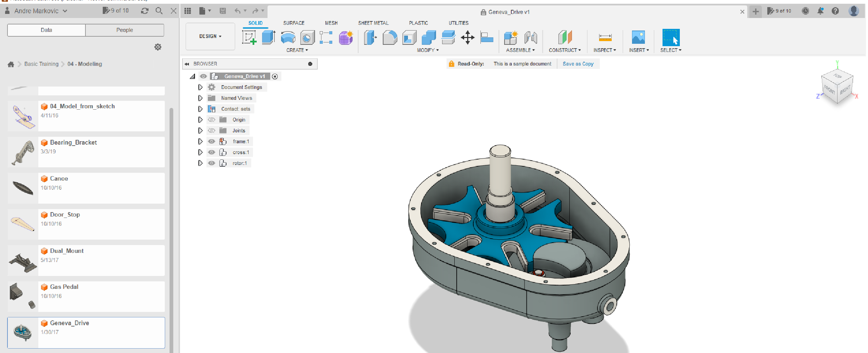
Task: Choose the Press Pull modify tool
Action: coord(370,37)
